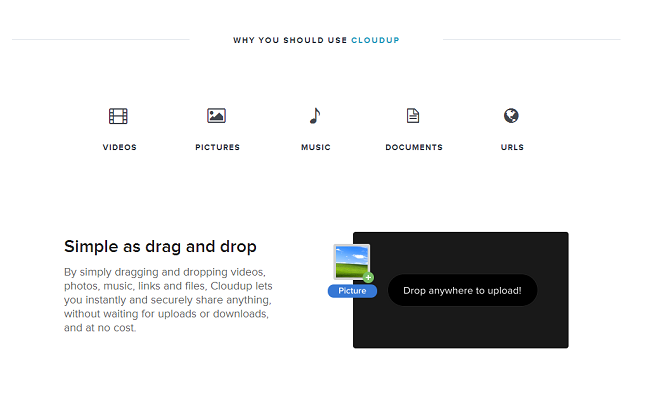Click the paragraph starting 'By simply dragging'
The image size is (670, 394).
tap(168, 300)
